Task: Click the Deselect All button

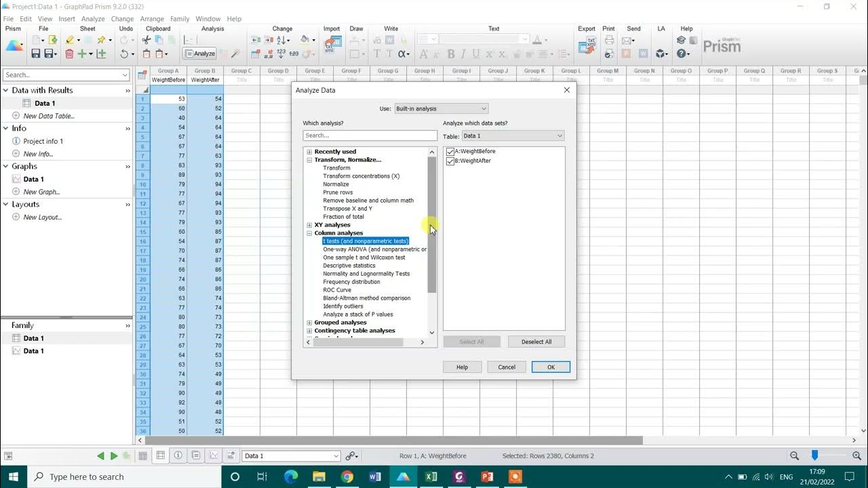Action: [x=536, y=342]
